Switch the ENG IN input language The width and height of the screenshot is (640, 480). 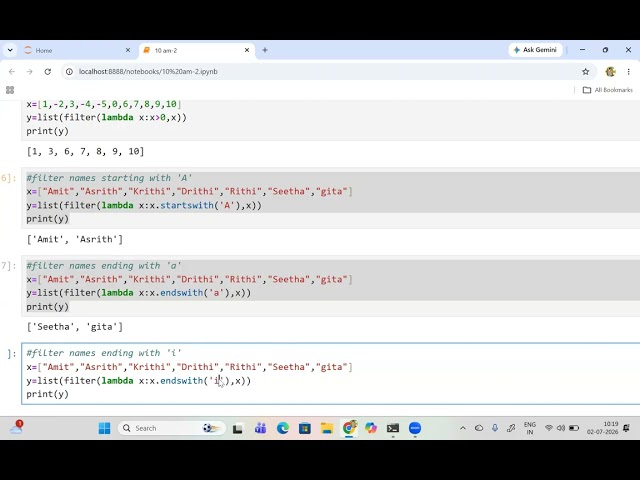530,428
